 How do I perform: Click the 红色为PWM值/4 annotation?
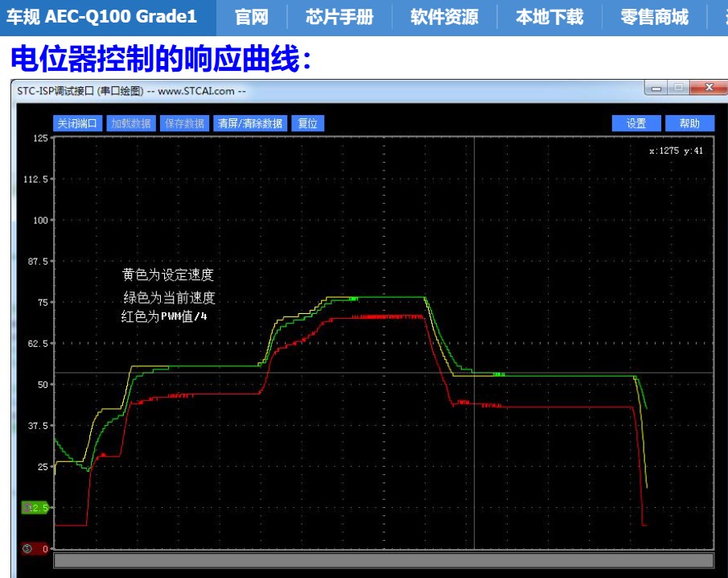coord(164,316)
